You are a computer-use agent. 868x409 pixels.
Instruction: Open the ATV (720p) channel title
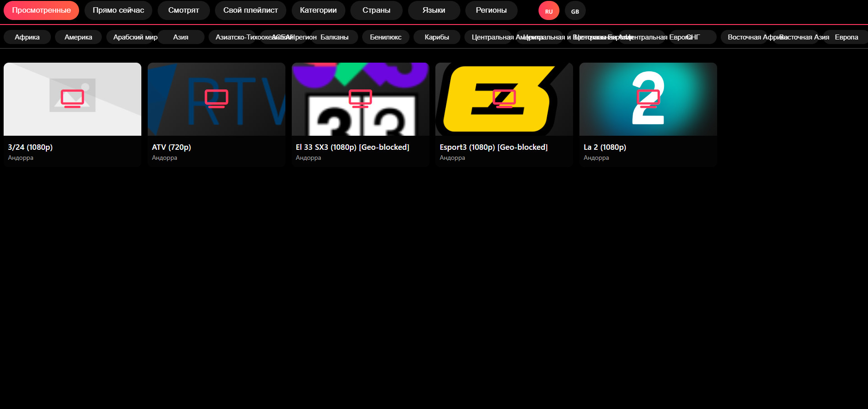click(171, 147)
